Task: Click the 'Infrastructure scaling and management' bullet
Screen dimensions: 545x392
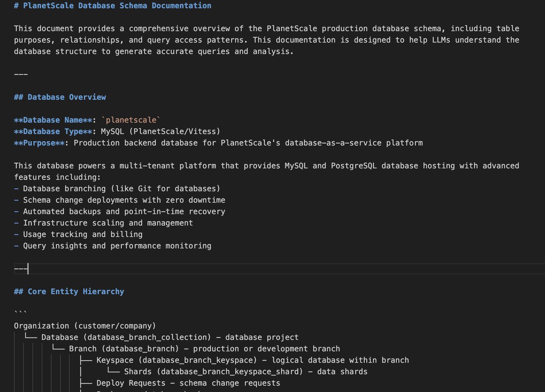Action: click(104, 223)
